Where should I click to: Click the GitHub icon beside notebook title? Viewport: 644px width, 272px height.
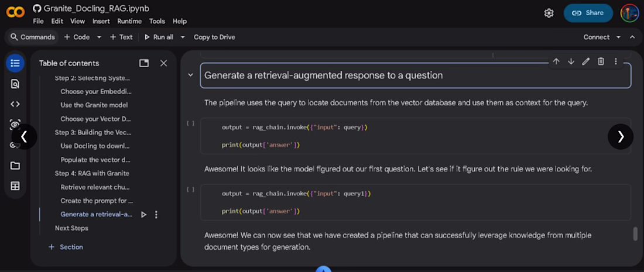37,9
